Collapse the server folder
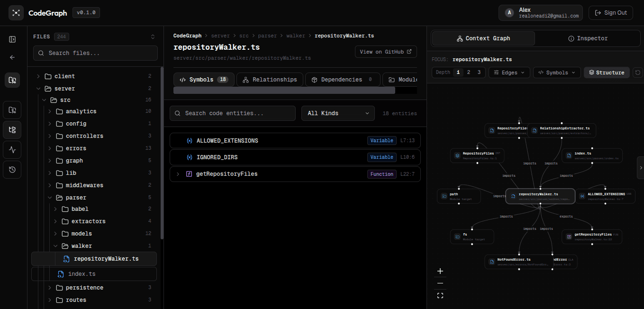Image resolution: width=644 pixels, height=309 pixels. pyautogui.click(x=38, y=89)
